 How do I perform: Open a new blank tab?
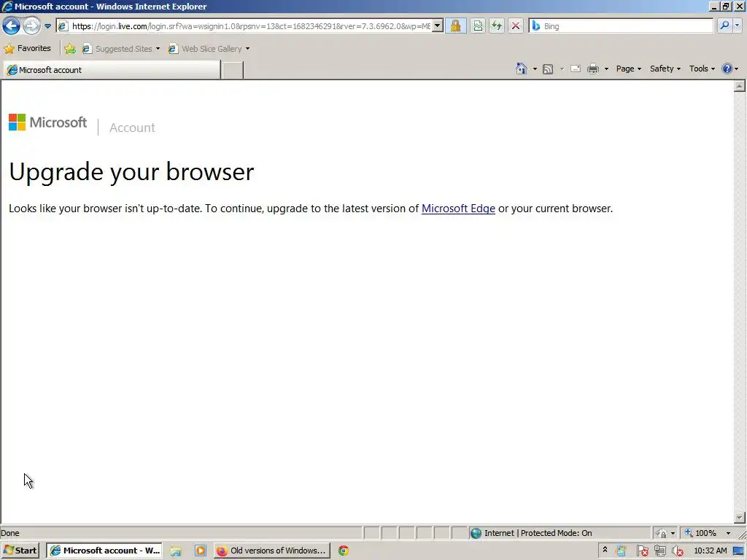point(233,70)
